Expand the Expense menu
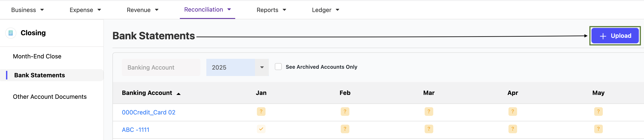This screenshot has height=140, width=644. (85, 10)
